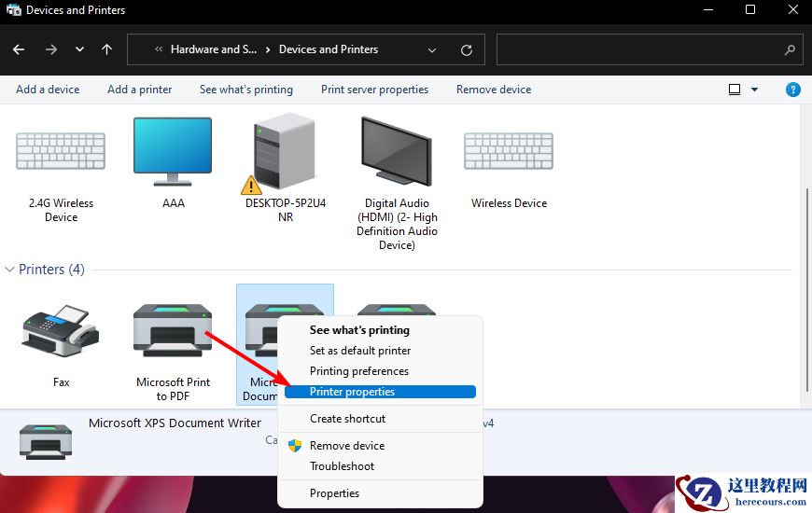Go forward using the forward arrow

pos(50,49)
